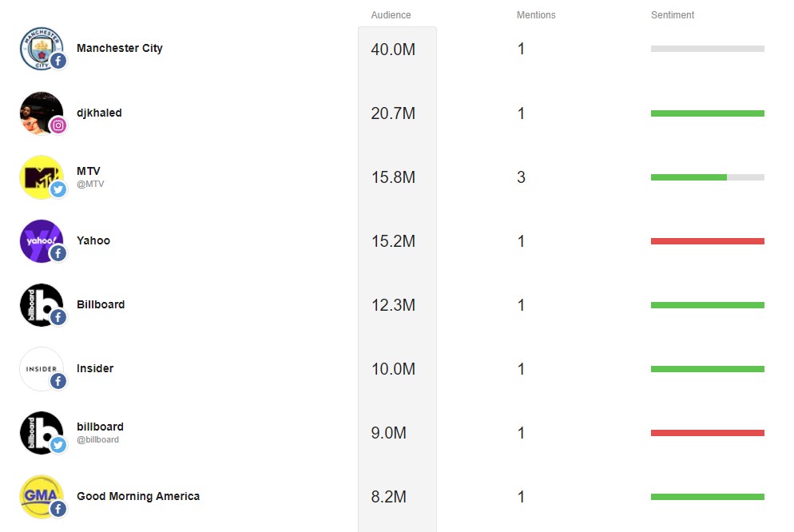Open the djkhaled name link
The width and height of the screenshot is (794, 532).
click(x=99, y=113)
